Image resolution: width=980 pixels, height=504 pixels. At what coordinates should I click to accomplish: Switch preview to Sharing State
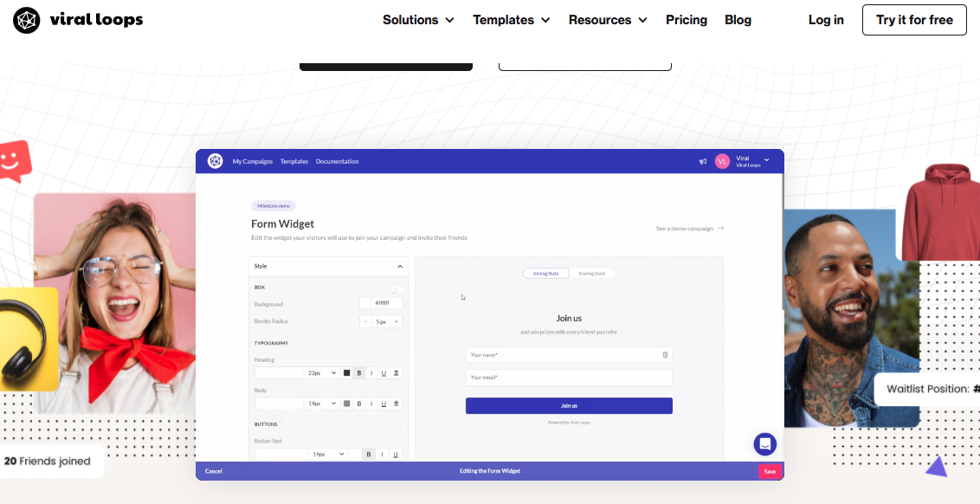592,274
